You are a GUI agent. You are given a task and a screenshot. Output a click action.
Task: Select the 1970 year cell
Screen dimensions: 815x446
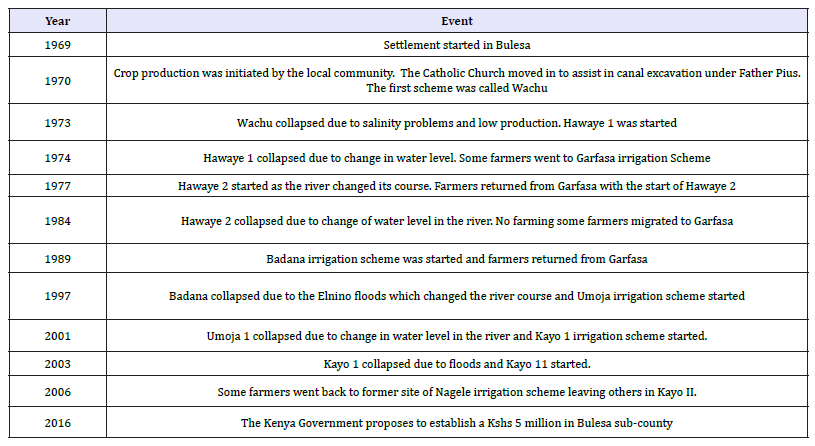click(x=57, y=80)
